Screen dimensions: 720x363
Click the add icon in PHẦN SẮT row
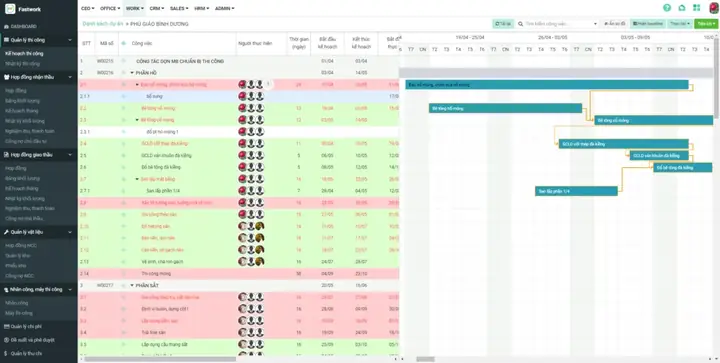(x=123, y=285)
